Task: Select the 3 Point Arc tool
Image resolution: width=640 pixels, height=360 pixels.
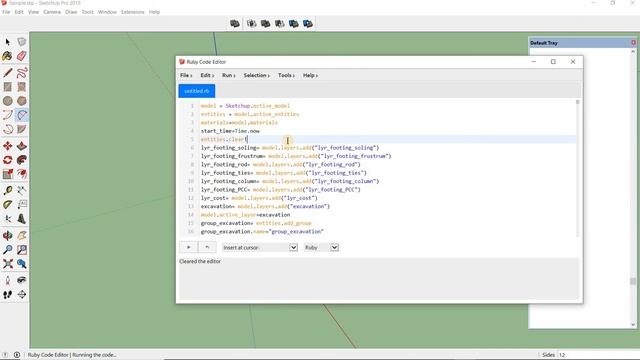Action: [8, 129]
